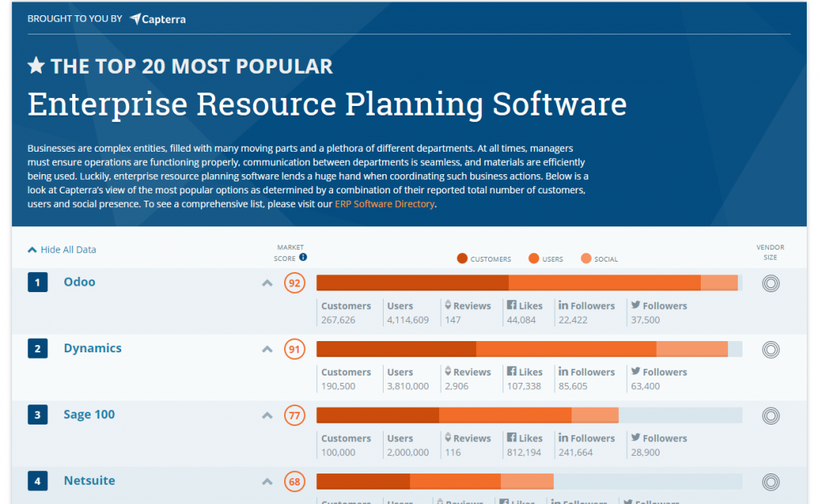Image resolution: width=822 pixels, height=504 pixels.
Task: Click the rank 3 badge for Sage 100
Action: 38,415
